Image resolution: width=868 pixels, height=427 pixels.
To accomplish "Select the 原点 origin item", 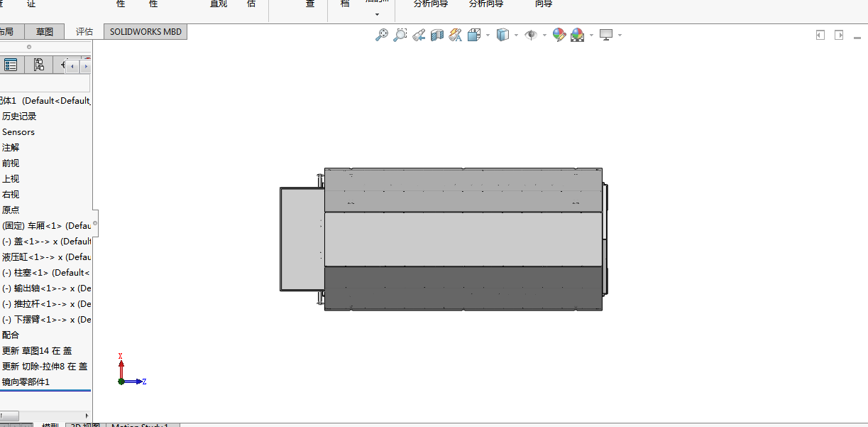I will point(11,210).
